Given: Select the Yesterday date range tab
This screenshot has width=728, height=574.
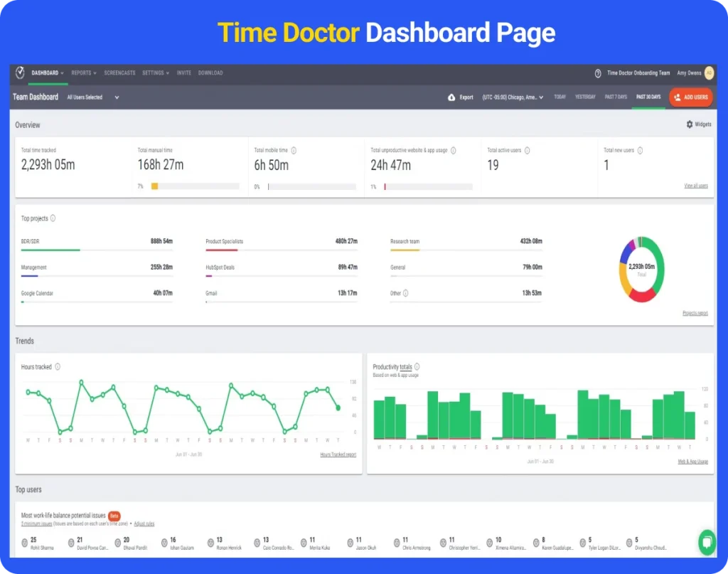Looking at the screenshot, I should click(x=585, y=97).
